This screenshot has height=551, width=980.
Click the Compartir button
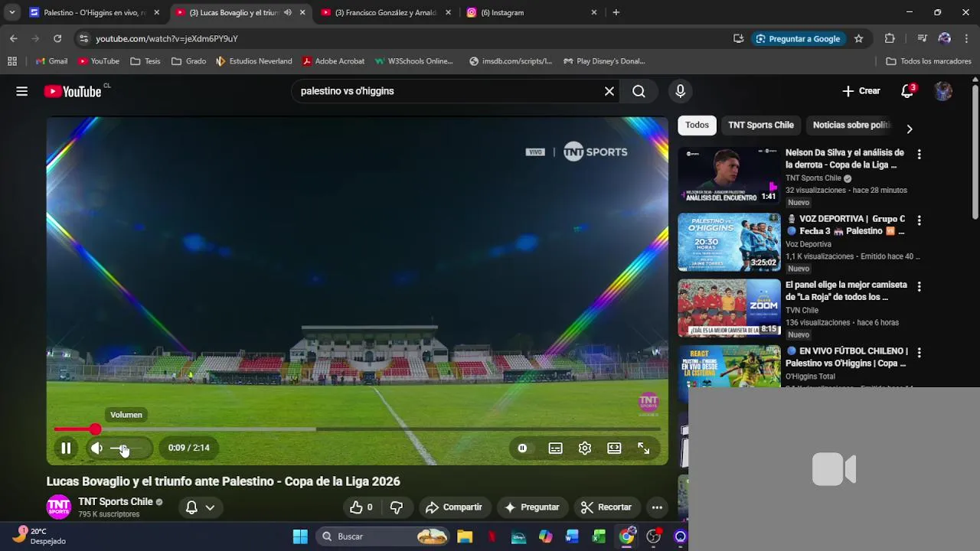[454, 507]
